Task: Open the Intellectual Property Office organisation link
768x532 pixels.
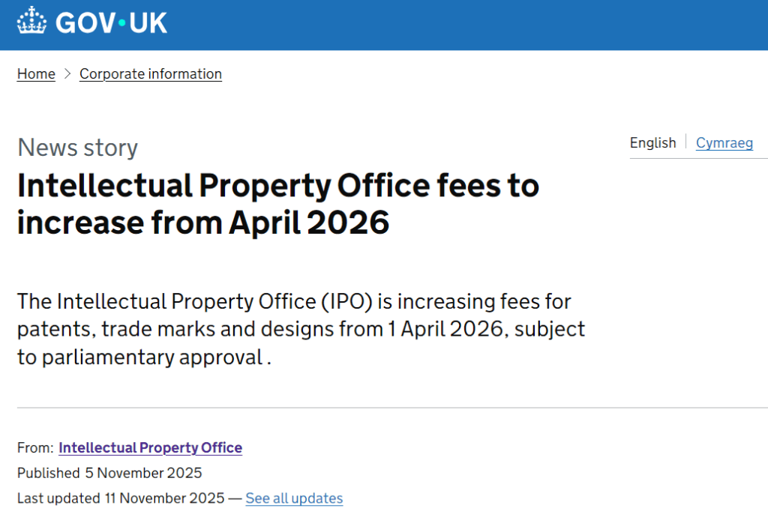Action: point(150,448)
